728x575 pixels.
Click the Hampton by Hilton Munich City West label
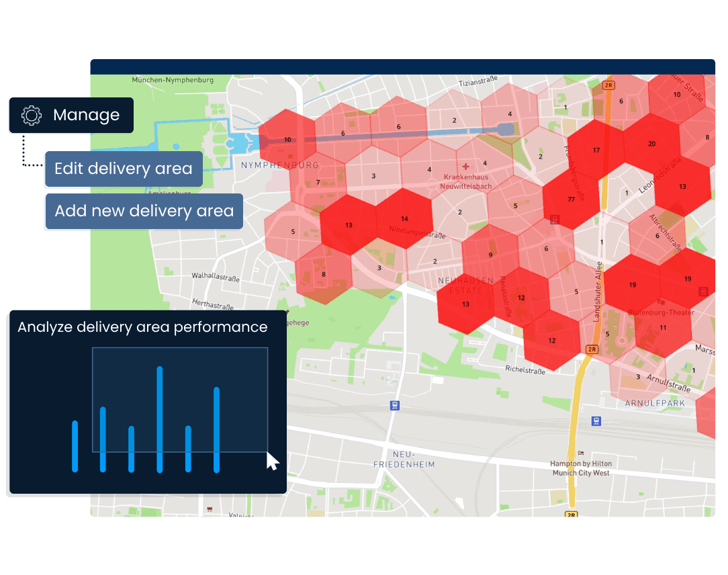point(580,468)
